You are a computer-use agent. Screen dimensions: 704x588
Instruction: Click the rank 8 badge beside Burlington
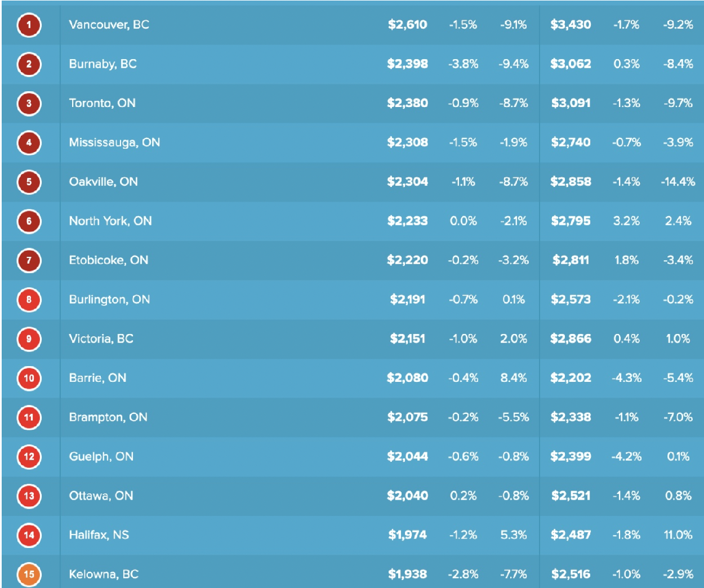click(29, 300)
